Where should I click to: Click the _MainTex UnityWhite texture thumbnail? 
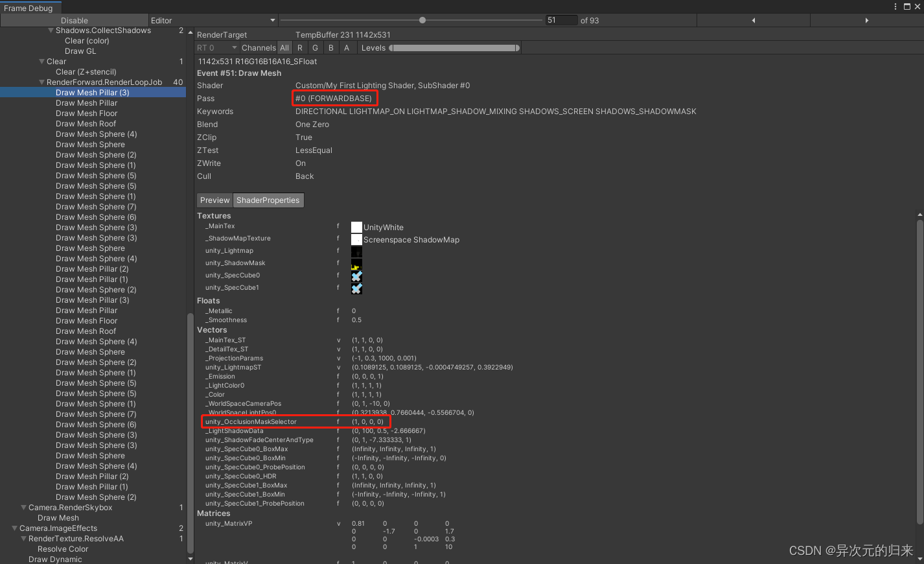[356, 227]
